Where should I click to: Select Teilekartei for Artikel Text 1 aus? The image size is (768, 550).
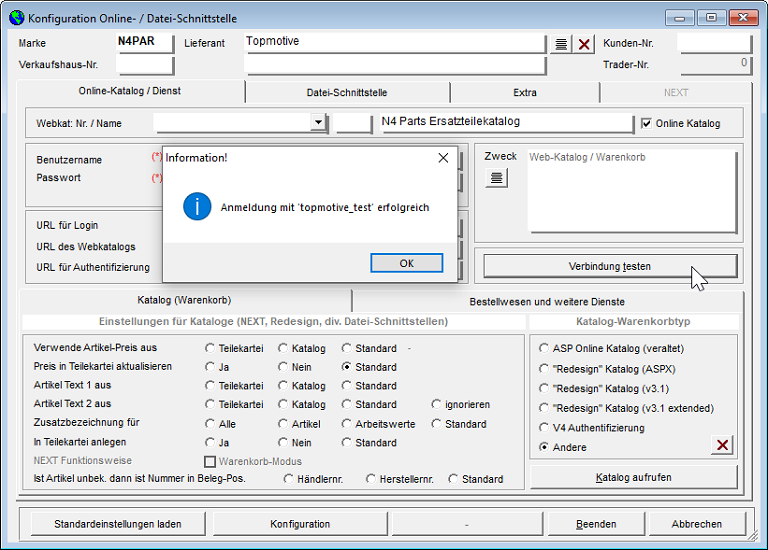tap(210, 385)
